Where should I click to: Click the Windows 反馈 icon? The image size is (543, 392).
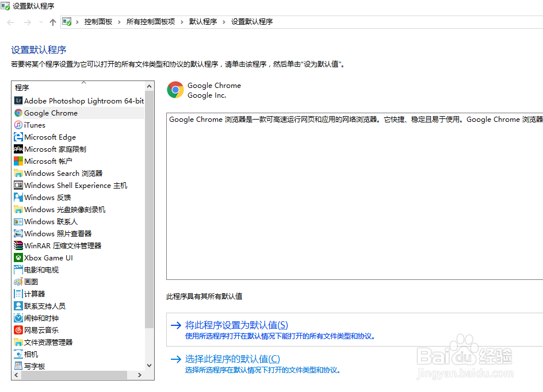click(18, 197)
